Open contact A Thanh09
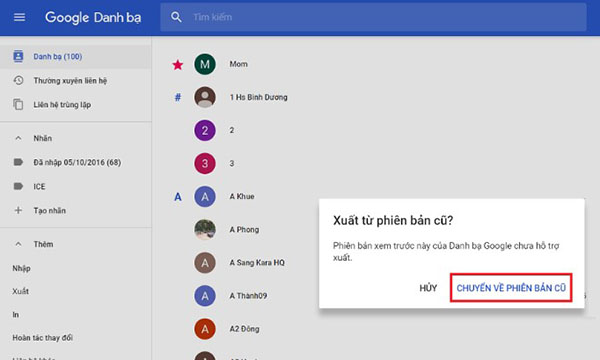Image resolution: width=600 pixels, height=360 pixels. 248,296
